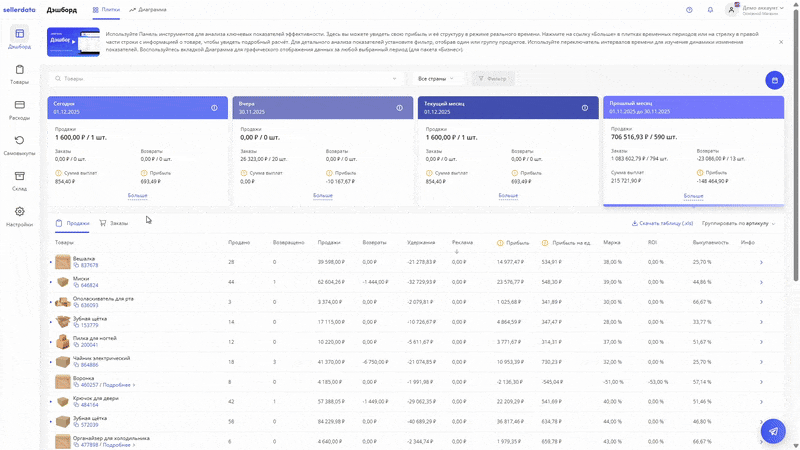Click Скачать таблицу (.xls) link
The height and width of the screenshot is (450, 800).
coord(662,224)
